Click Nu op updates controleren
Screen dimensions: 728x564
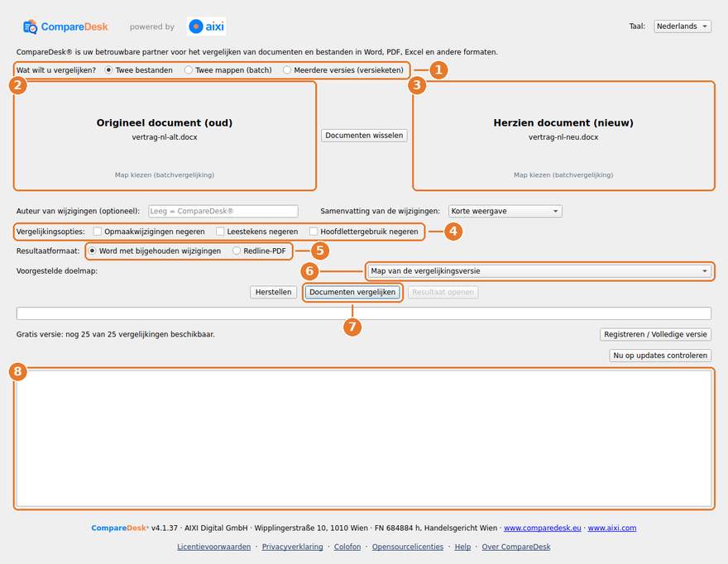[660, 356]
